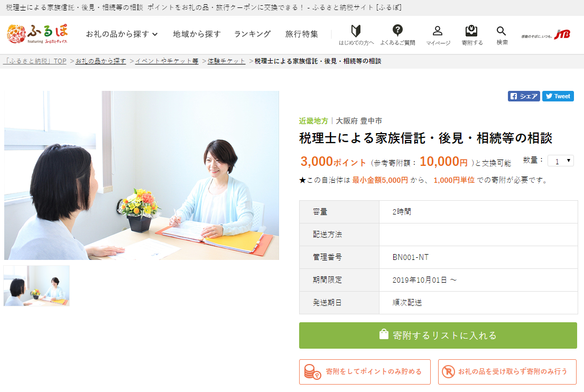Choose 寄附をしてポイントのみ貯める button
Screen dimensions: 584x392
[x=365, y=371]
